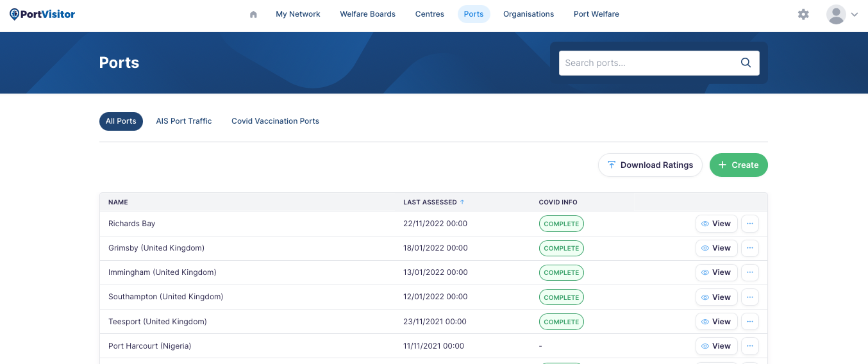Screen dimensions: 868x364
Task: Click the COMPLETE badge for Teesport
Action: coord(562,322)
